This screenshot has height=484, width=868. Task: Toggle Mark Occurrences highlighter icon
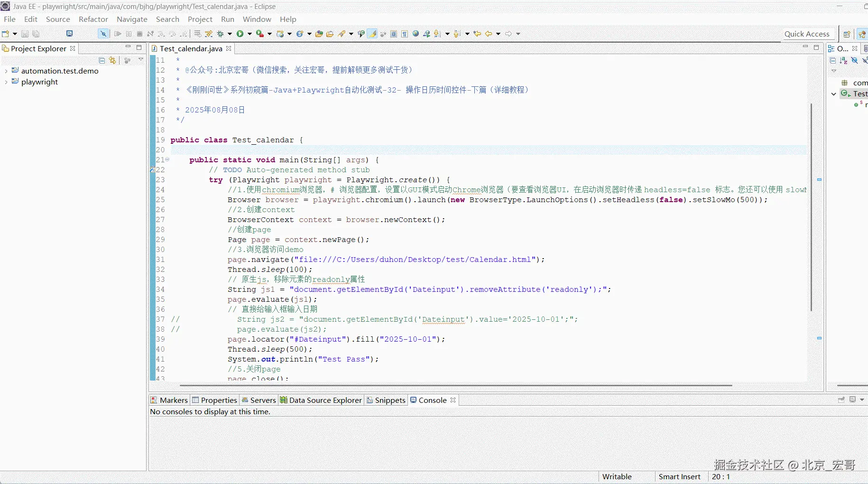(373, 34)
